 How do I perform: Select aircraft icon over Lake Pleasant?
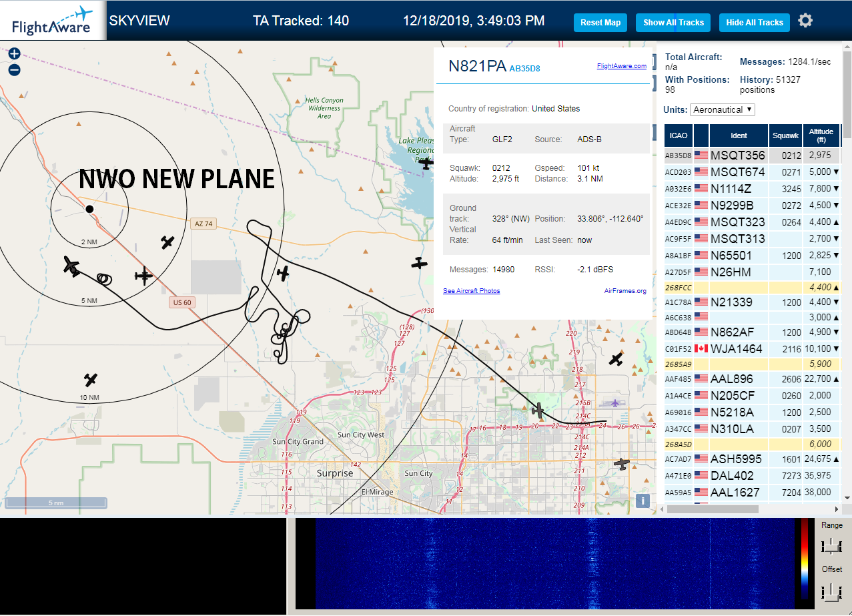[x=427, y=163]
